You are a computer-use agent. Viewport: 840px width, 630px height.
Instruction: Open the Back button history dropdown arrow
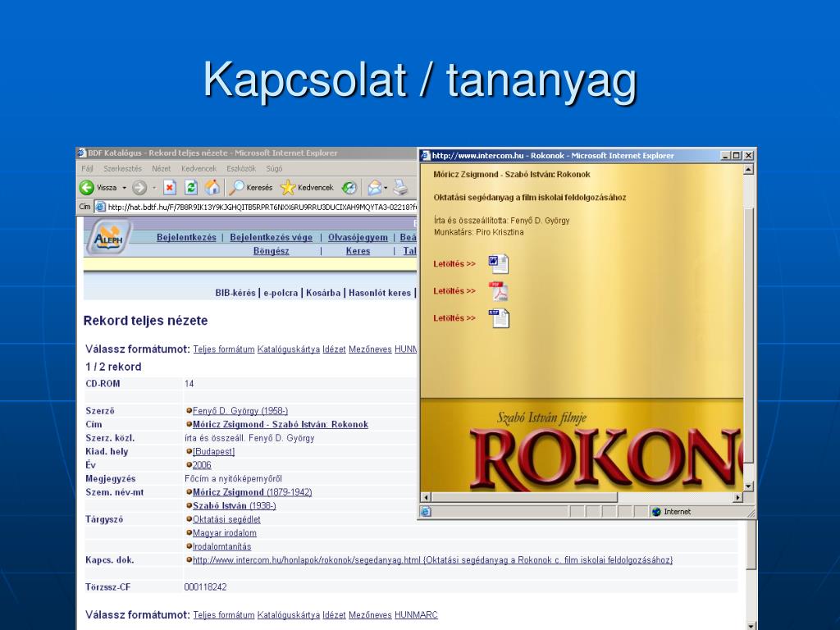pos(125,188)
